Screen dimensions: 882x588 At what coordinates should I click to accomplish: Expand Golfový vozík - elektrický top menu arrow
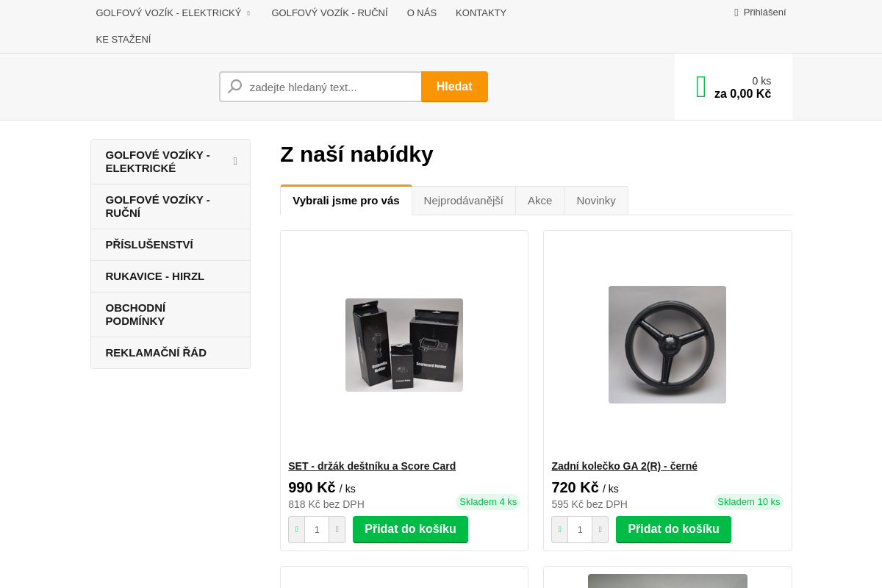pos(248,13)
